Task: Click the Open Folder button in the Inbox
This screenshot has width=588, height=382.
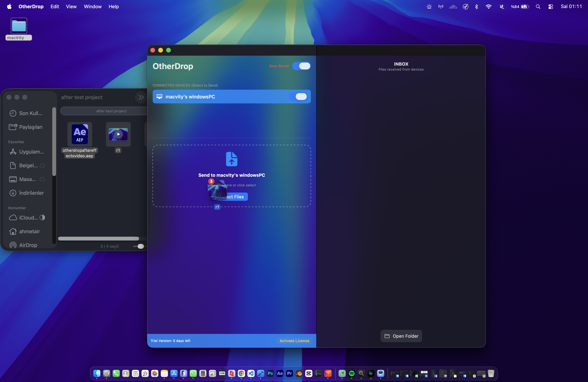Action: pos(401,336)
